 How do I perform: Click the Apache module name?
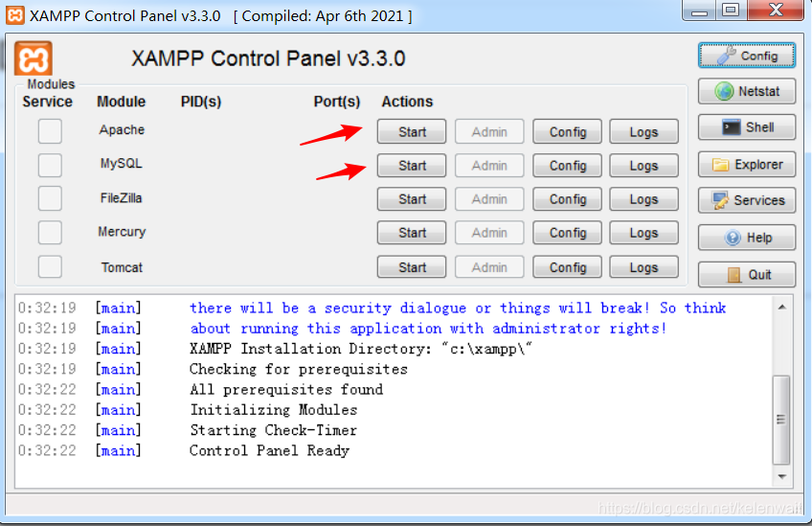(122, 129)
